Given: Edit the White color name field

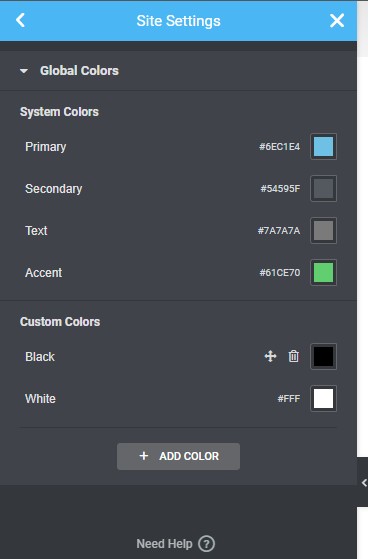Looking at the screenshot, I should pyautogui.click(x=40, y=398).
